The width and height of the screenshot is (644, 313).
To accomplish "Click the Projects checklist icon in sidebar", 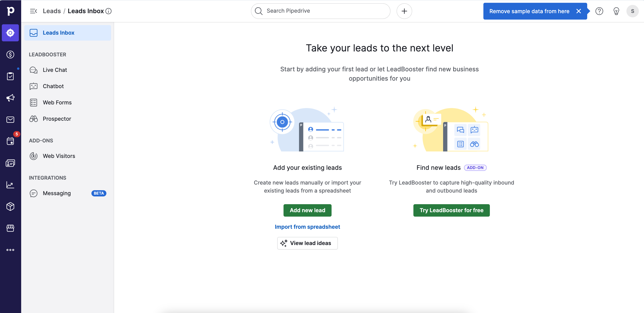I will (x=10, y=76).
